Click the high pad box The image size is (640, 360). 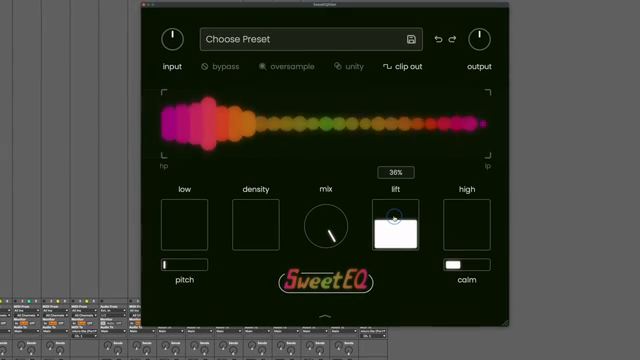point(467,225)
